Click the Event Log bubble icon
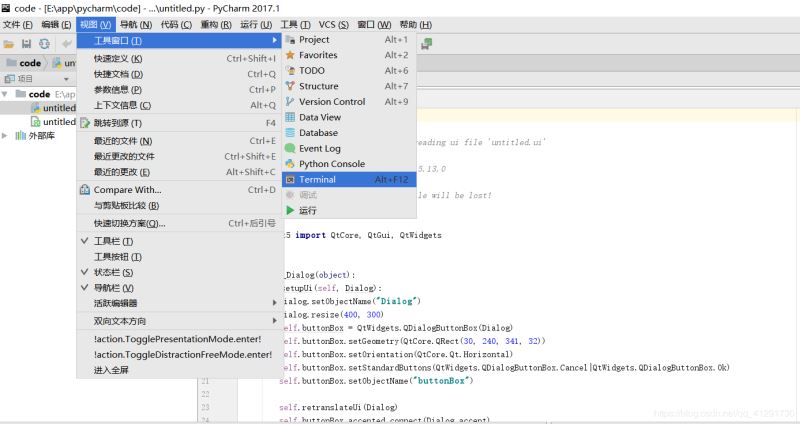The image size is (800, 424). point(290,148)
